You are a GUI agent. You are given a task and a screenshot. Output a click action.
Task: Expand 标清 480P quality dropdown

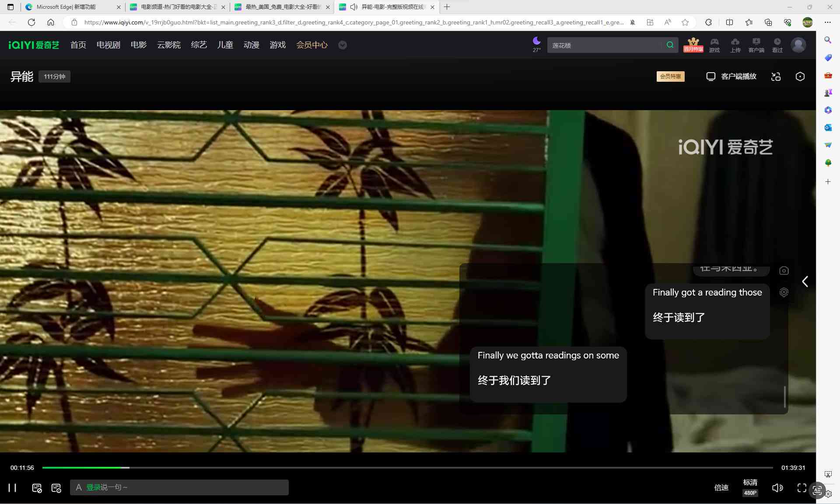tap(751, 487)
